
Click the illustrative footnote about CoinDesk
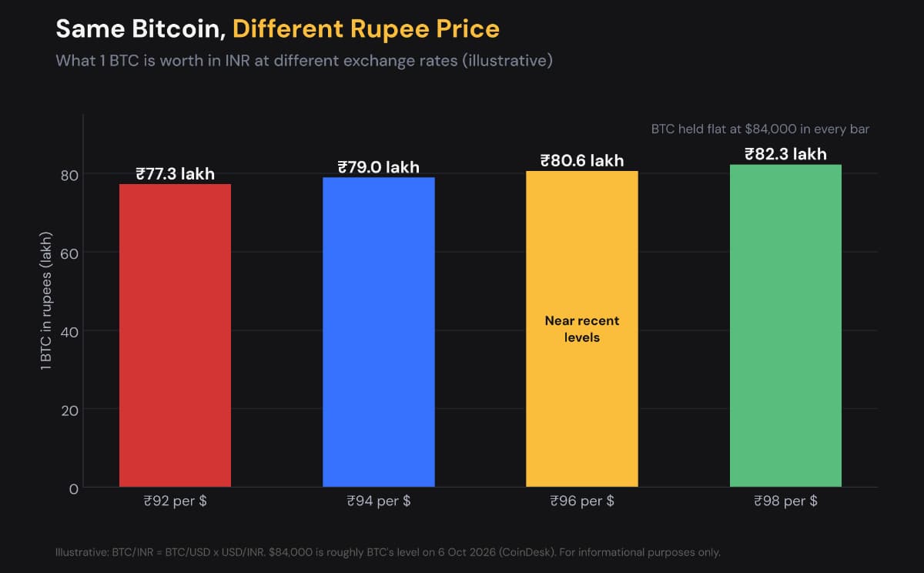click(388, 552)
